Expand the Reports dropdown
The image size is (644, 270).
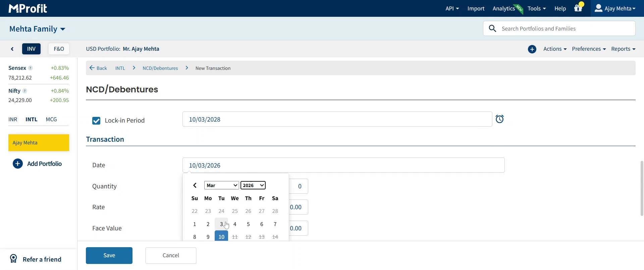click(x=623, y=49)
